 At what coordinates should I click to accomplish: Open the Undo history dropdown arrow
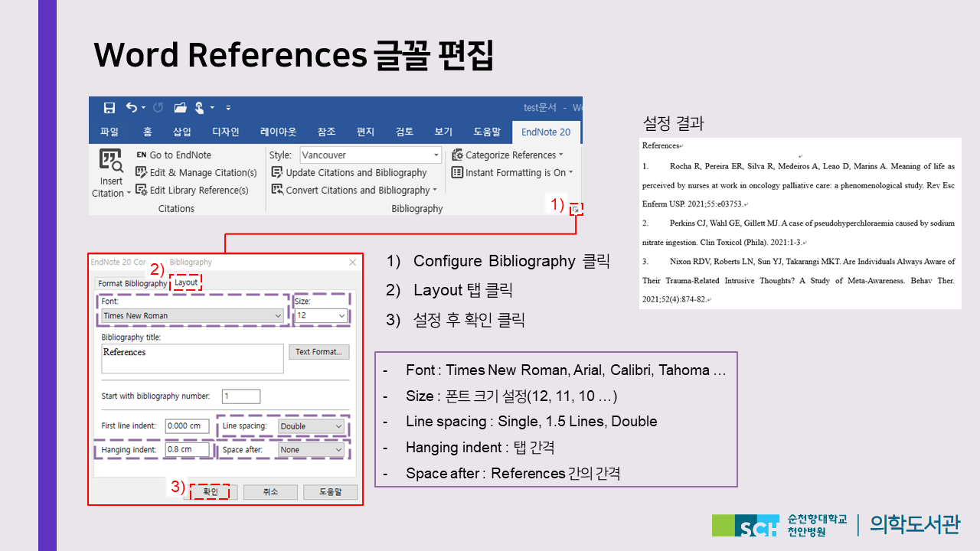click(143, 108)
